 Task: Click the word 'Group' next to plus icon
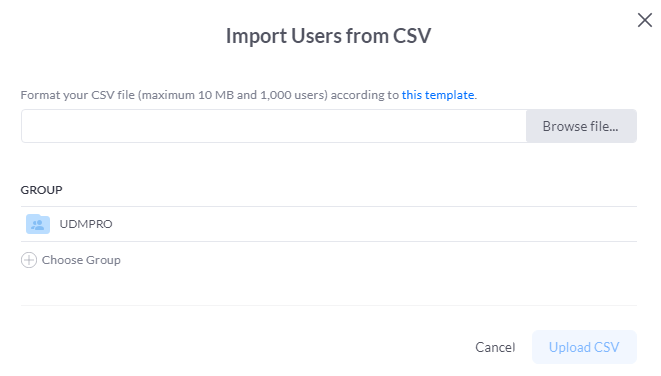102,261
